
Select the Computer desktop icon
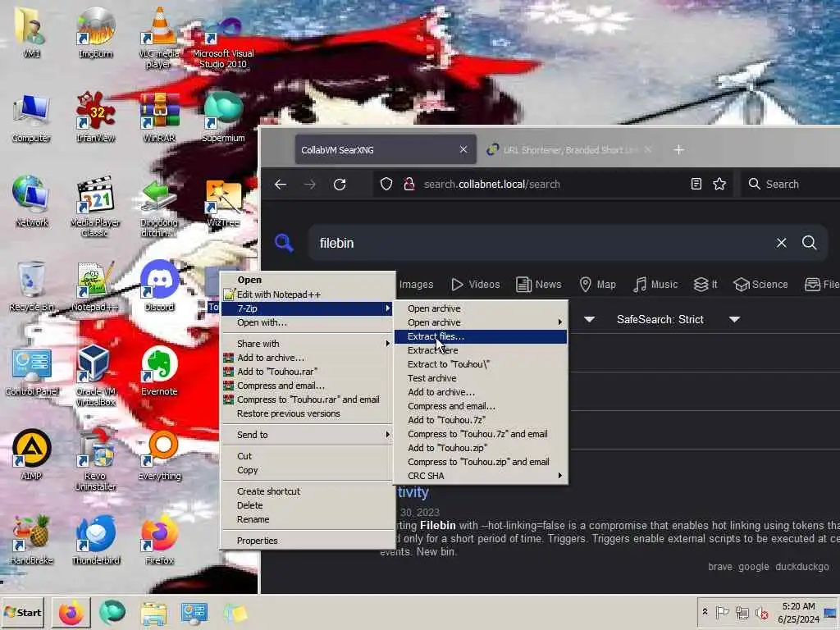(x=31, y=118)
